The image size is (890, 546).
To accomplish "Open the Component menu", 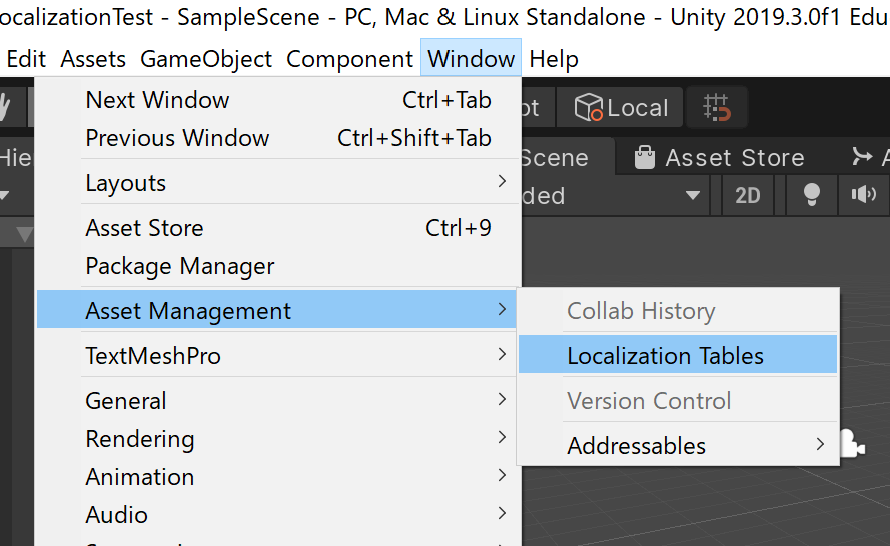I will click(x=349, y=59).
